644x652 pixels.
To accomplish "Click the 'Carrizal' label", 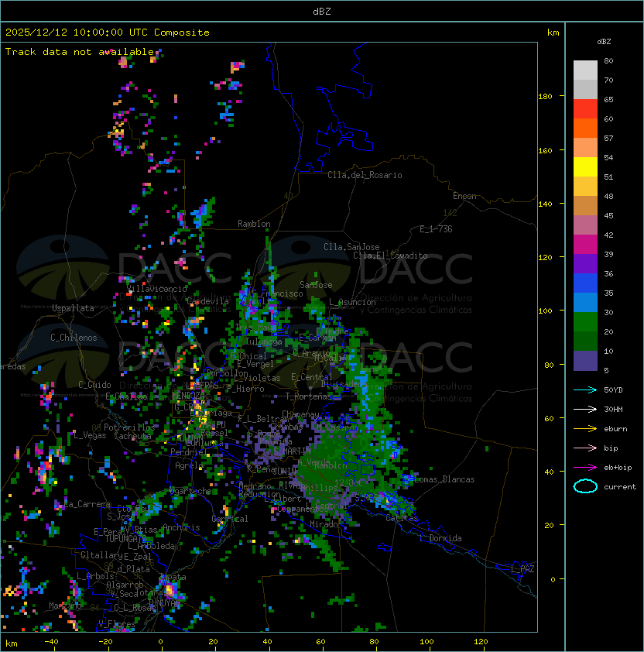I will [230, 519].
